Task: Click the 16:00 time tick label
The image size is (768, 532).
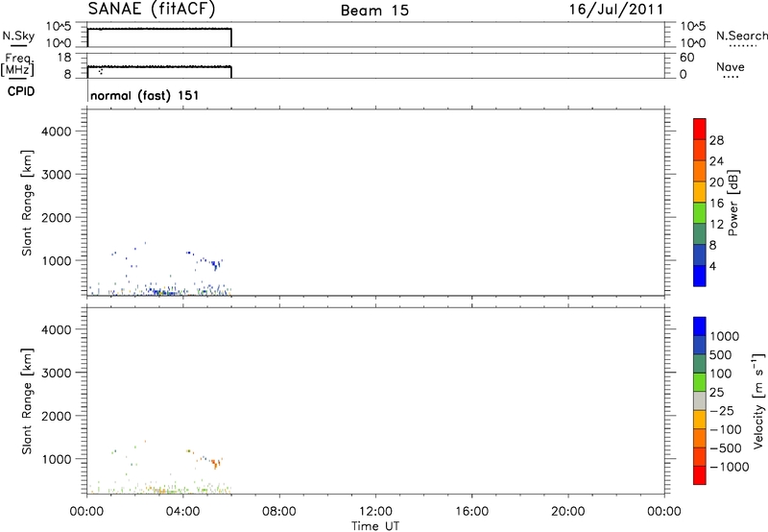Action: pyautogui.click(x=471, y=512)
